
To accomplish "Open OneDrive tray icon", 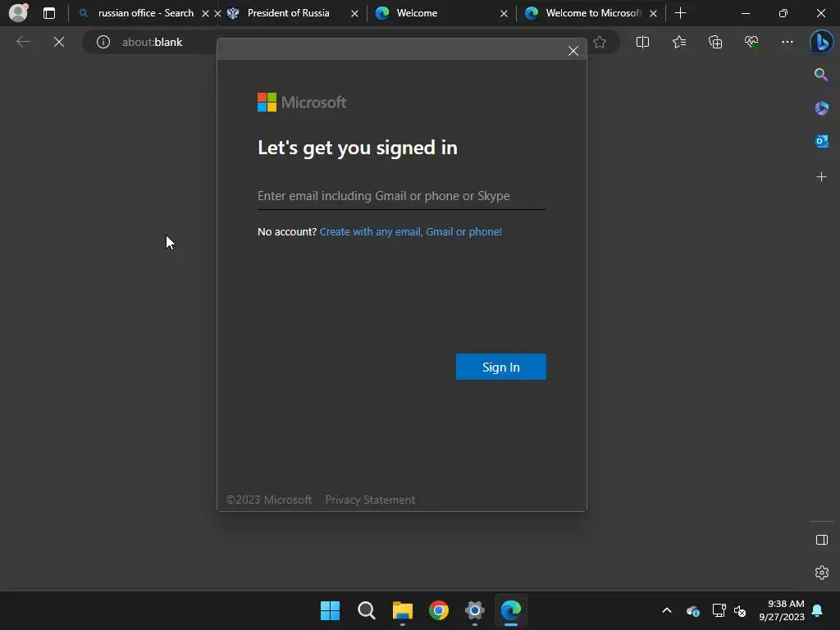I will point(692,610).
